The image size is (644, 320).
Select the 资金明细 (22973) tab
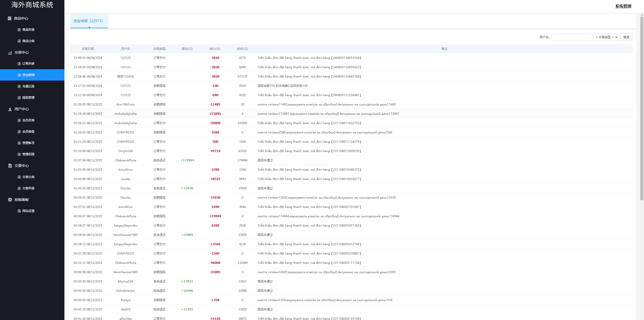88,21
